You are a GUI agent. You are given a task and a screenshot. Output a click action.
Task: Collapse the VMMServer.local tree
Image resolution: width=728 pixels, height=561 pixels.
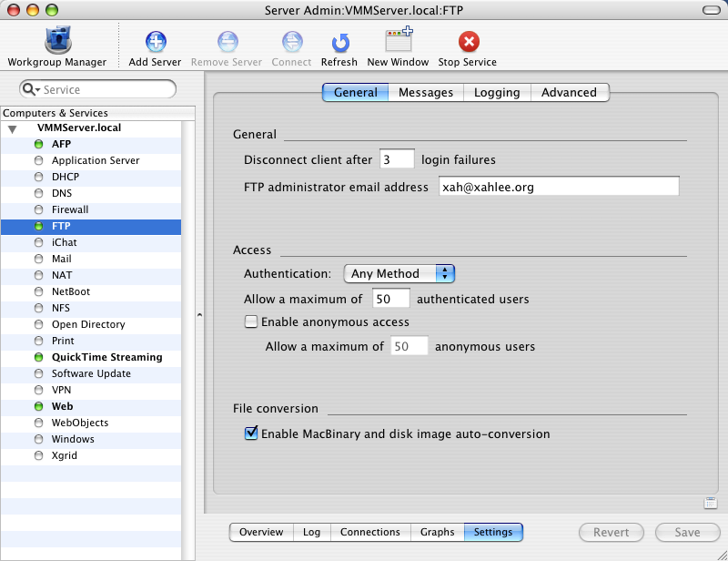pos(13,129)
